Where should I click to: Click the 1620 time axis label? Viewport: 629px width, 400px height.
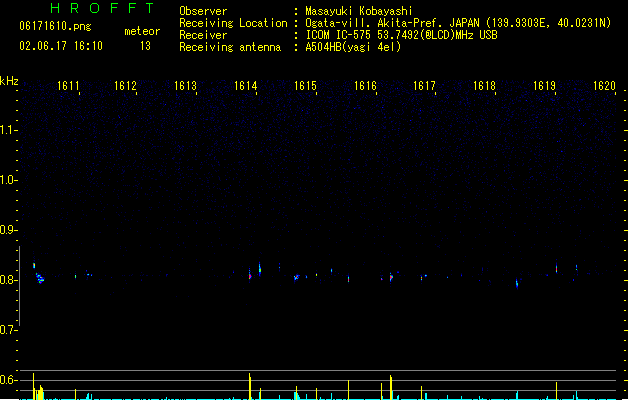coord(605,86)
